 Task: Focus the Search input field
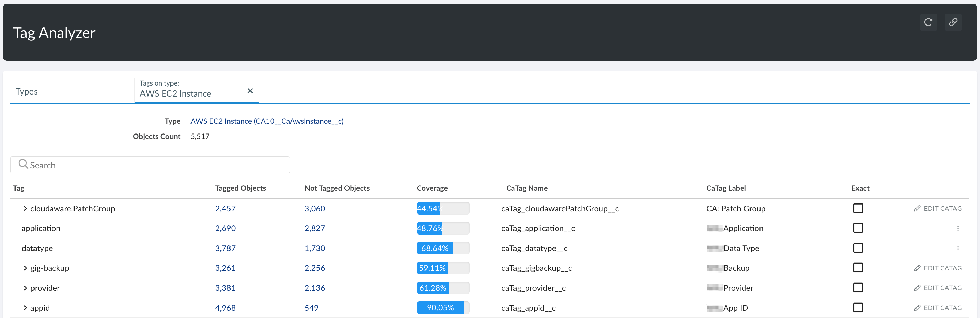[x=150, y=165]
